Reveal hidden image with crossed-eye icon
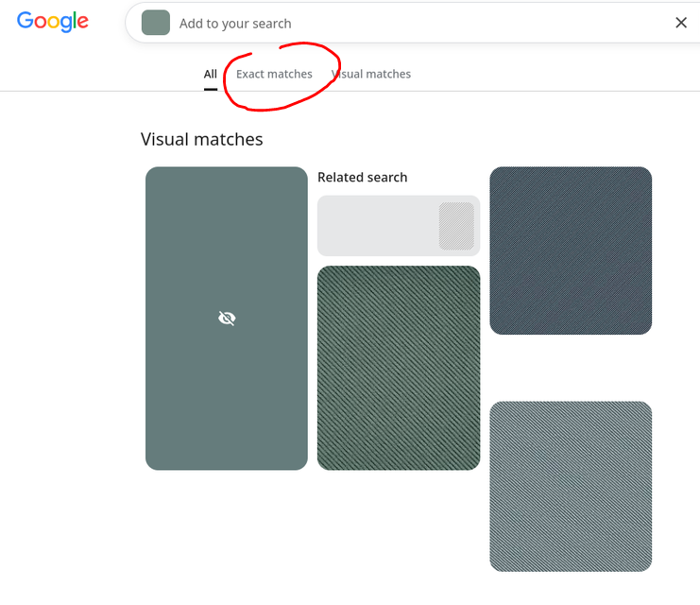This screenshot has height=605, width=700. pos(227,319)
